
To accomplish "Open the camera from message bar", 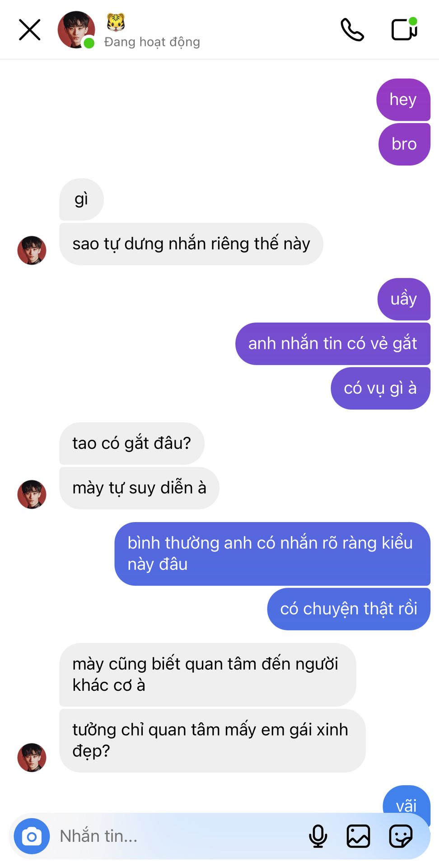I will click(x=32, y=836).
